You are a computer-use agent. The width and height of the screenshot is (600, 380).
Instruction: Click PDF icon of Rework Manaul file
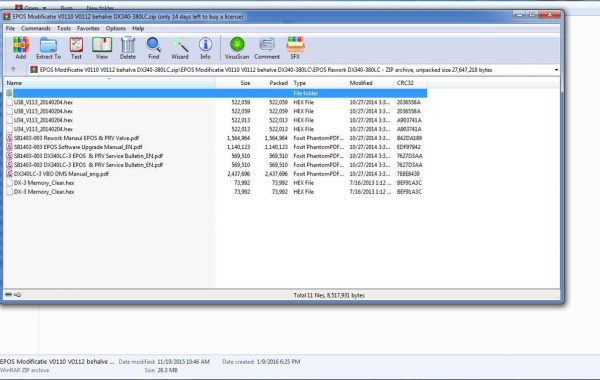pyautogui.click(x=9, y=138)
